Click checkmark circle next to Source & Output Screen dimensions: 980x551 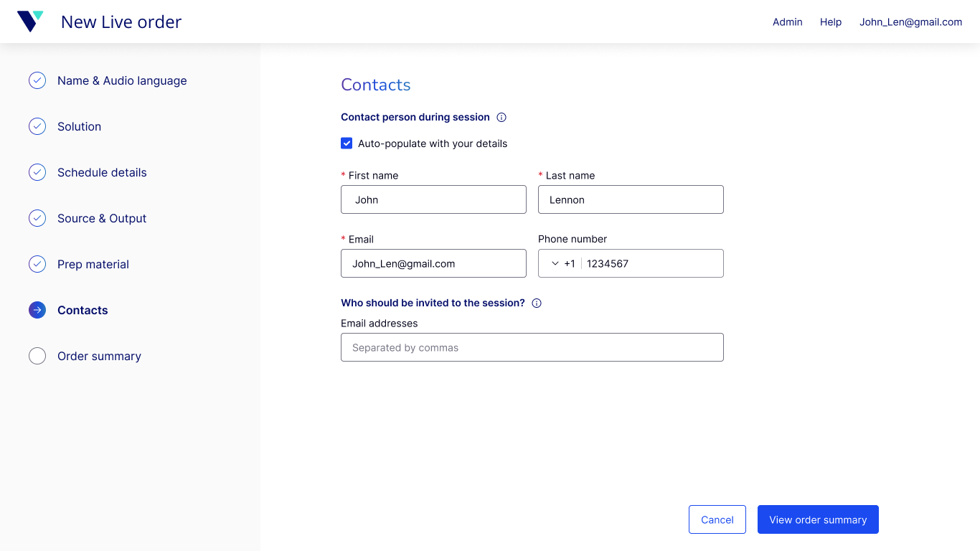[37, 218]
